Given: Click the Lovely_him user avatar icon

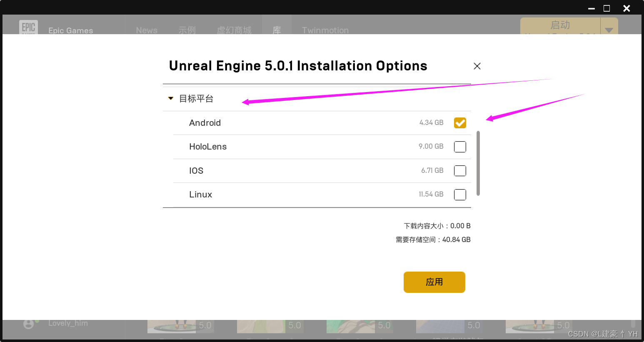Looking at the screenshot, I should (28, 324).
